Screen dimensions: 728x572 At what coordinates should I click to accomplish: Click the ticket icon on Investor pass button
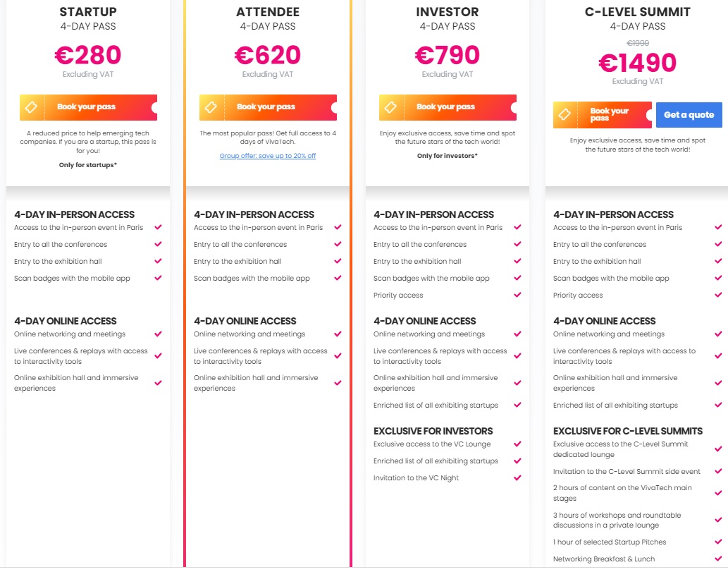(391, 107)
